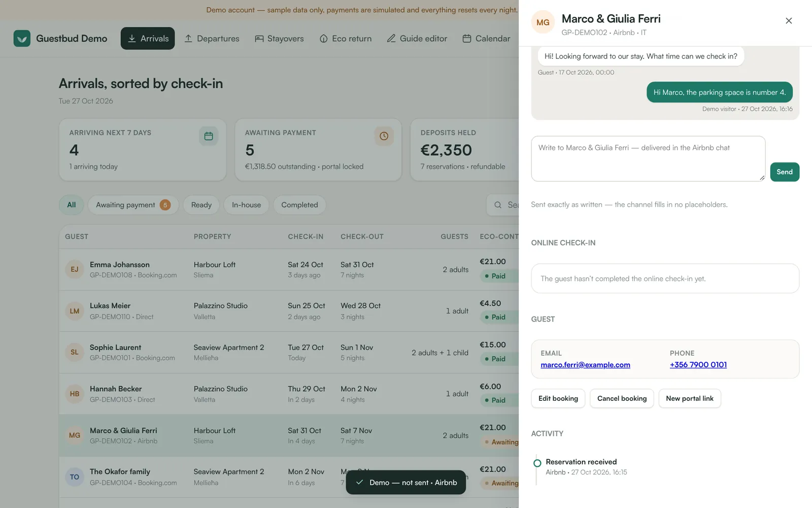The width and height of the screenshot is (812, 508).
Task: Open the Guide editor tab
Action: point(417,38)
